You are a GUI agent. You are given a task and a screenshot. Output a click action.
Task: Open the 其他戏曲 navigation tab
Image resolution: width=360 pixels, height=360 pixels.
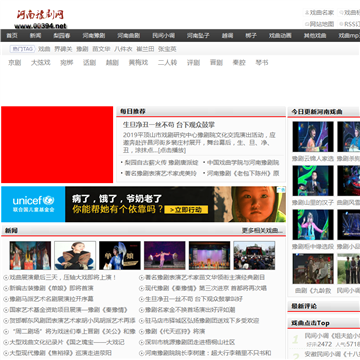(x=315, y=35)
